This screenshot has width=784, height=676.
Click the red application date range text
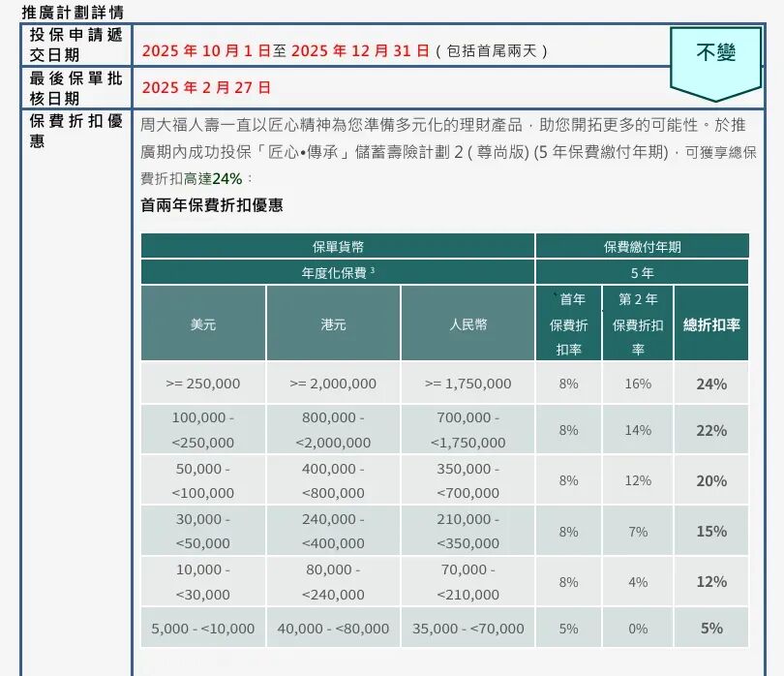pos(286,50)
